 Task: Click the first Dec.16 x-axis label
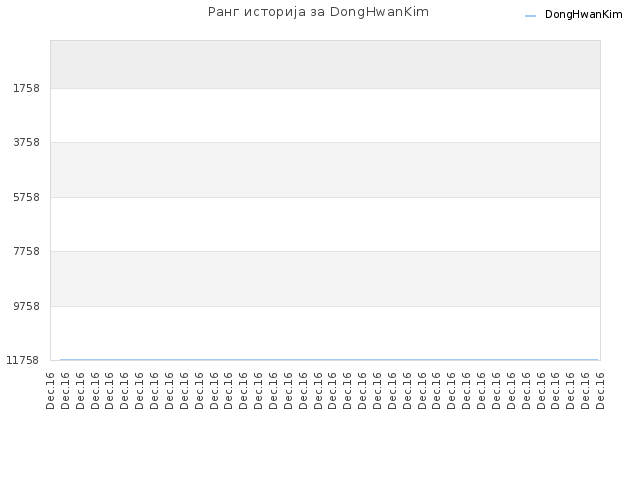point(50,391)
